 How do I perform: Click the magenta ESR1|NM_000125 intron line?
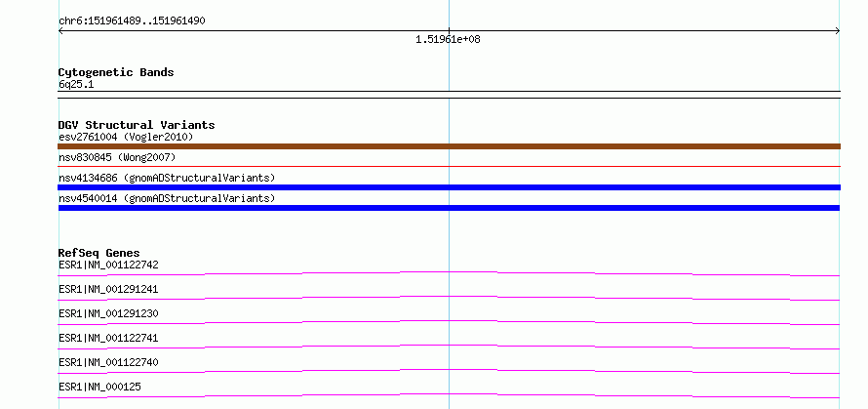click(x=449, y=395)
